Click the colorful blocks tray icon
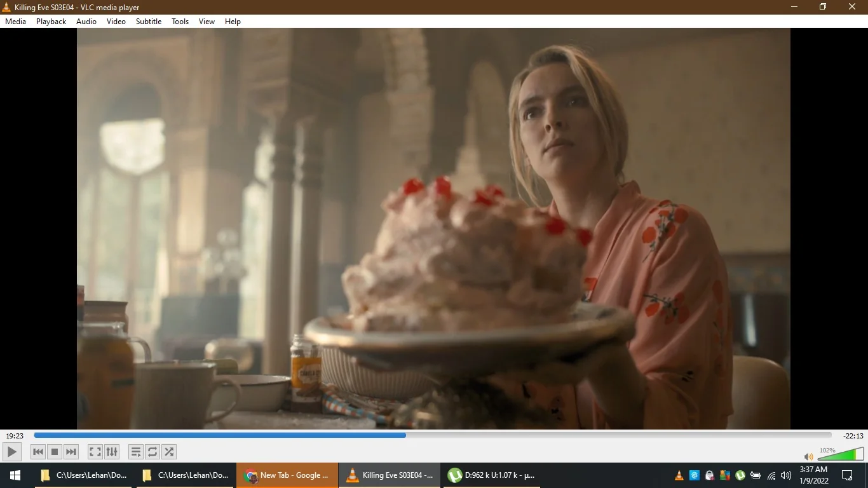 pyautogui.click(x=724, y=475)
